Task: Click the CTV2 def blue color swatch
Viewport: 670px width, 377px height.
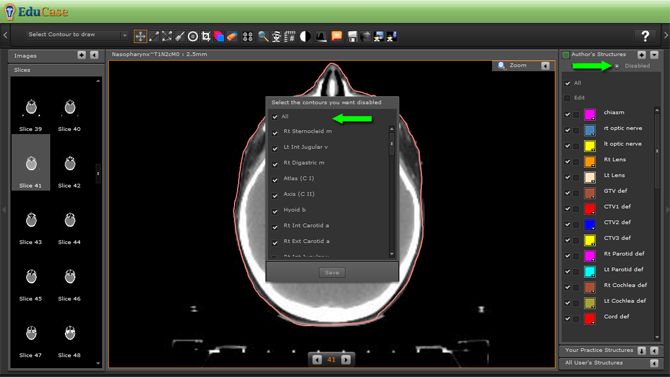Action: 590,224
